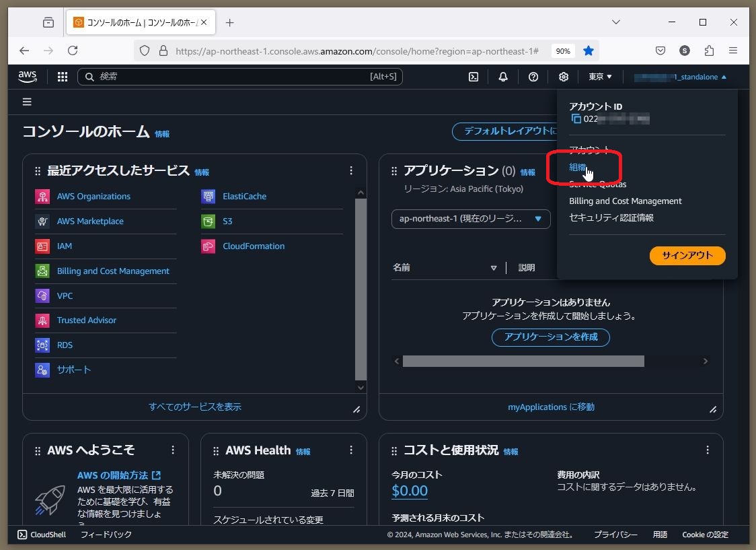Click the AWS Organizations service icon
The width and height of the screenshot is (756, 550).
[x=42, y=197]
